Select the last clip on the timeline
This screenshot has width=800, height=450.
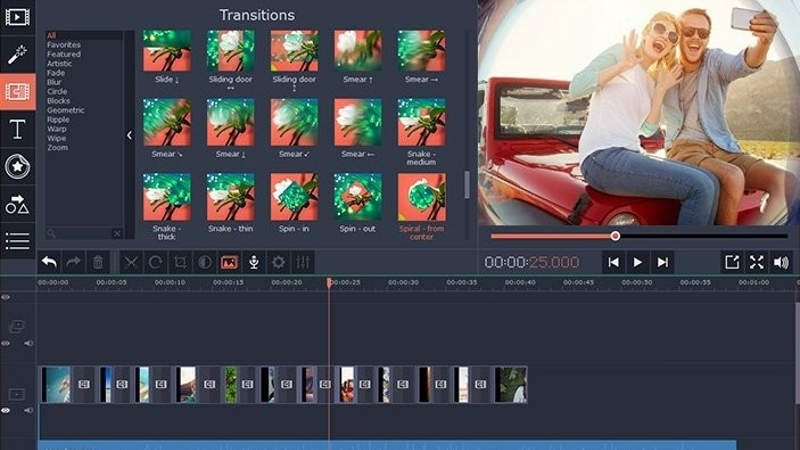pos(510,385)
